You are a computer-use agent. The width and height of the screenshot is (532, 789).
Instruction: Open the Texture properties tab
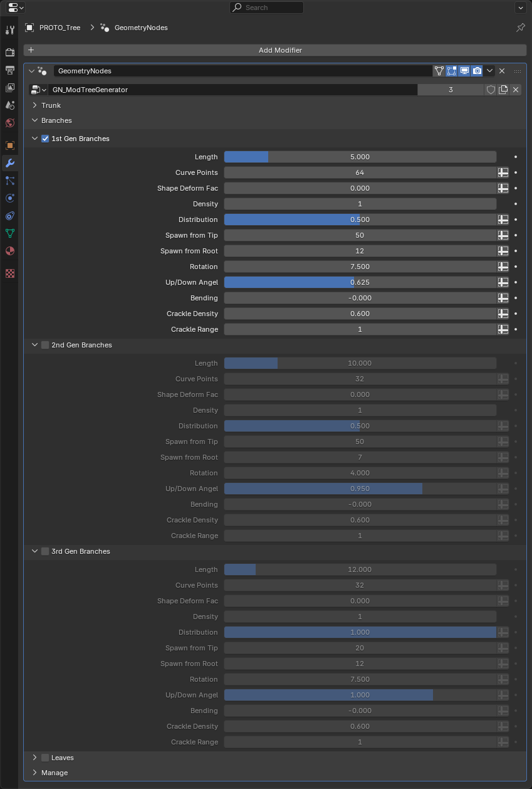[10, 273]
